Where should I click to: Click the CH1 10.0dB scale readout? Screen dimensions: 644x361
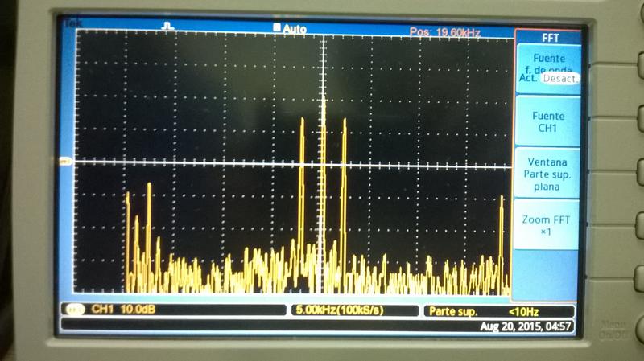click(121, 310)
